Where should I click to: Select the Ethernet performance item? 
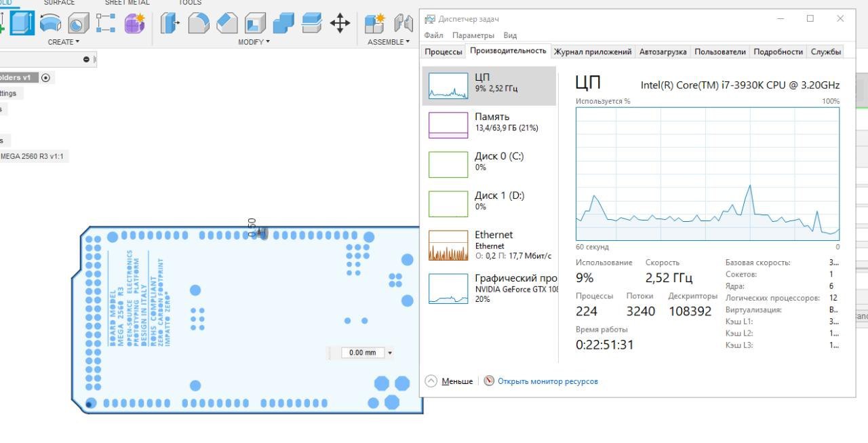point(489,245)
